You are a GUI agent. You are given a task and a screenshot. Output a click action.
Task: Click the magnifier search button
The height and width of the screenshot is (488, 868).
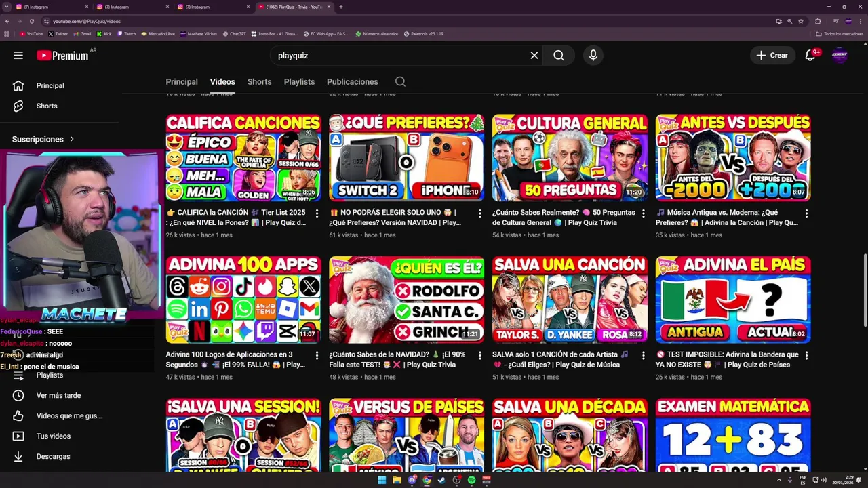tap(559, 56)
